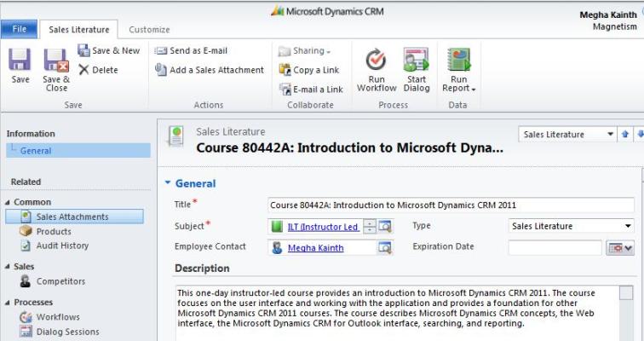Click the Employee Contact lookup icon
Image resolution: width=644 pixels, height=341 pixels.
385,247
